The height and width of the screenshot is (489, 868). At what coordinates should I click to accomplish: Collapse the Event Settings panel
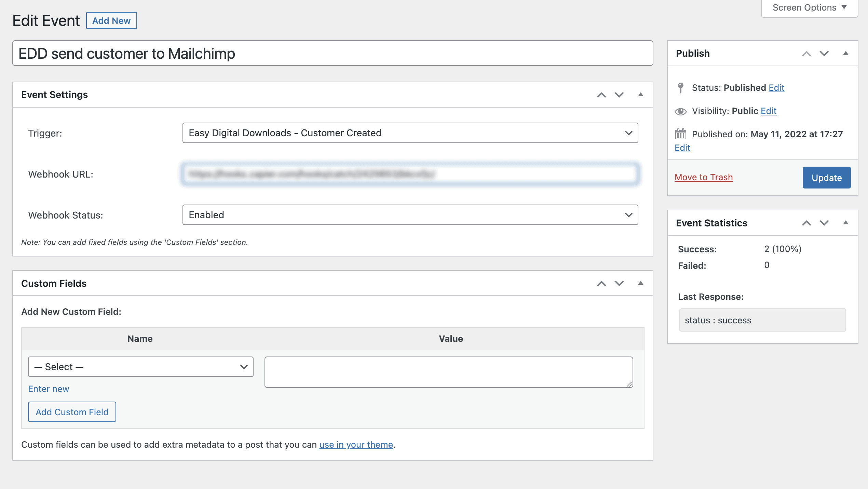click(641, 95)
